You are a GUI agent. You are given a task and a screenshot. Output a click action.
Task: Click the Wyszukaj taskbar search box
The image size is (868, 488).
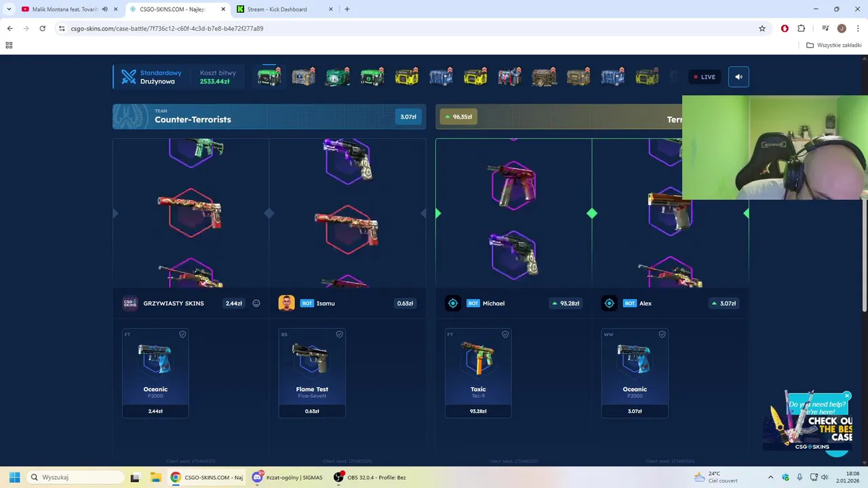(76, 477)
